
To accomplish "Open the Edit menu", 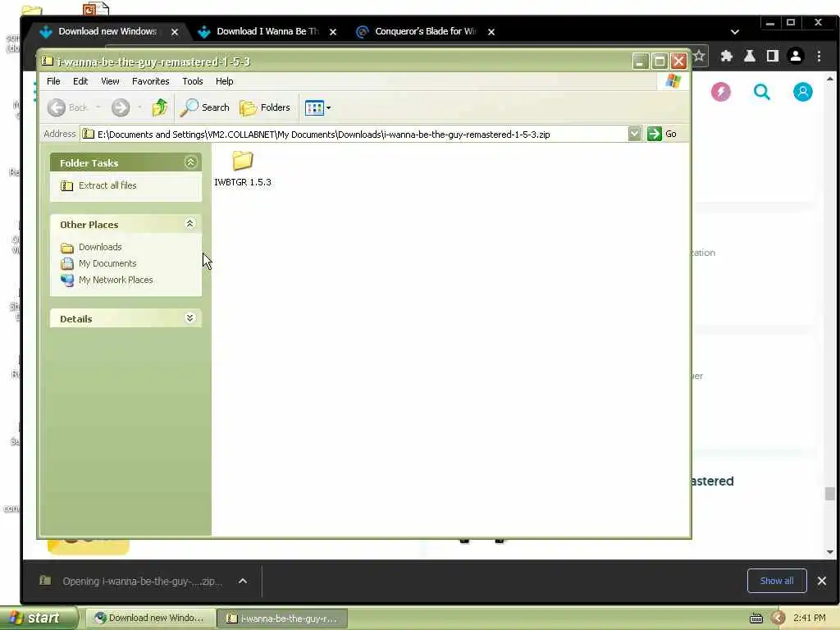I will [80, 81].
